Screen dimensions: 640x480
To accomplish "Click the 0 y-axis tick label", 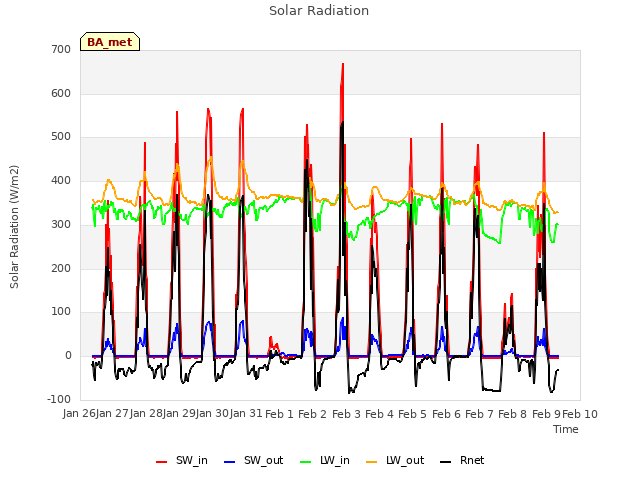I will [x=68, y=356].
